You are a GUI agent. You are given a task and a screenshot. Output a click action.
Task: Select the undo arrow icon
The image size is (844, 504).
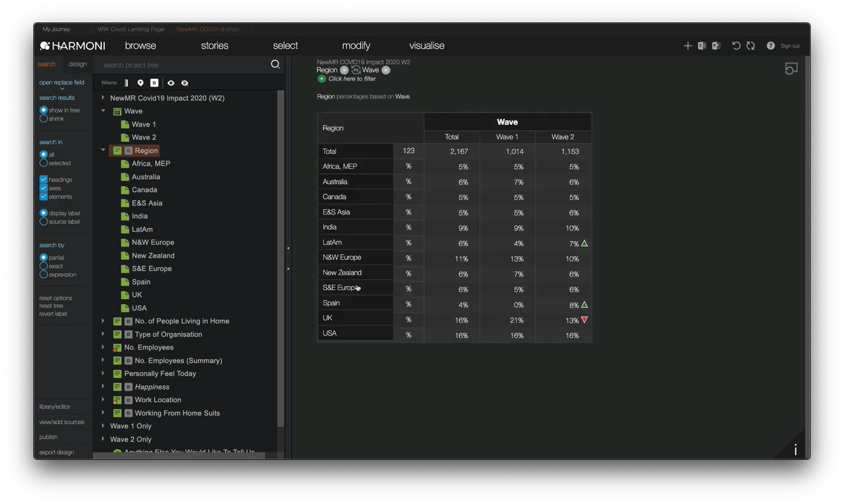pyautogui.click(x=736, y=45)
